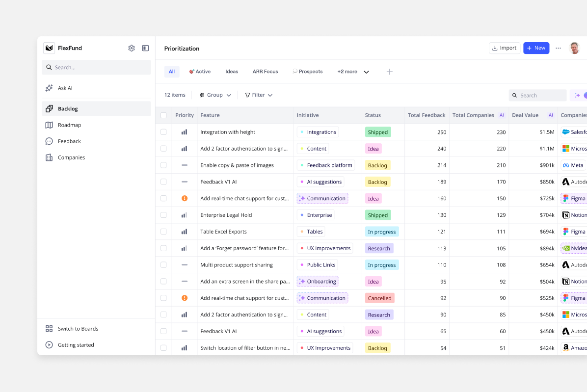
Task: Switch to the ARR Focus tab
Action: click(265, 72)
